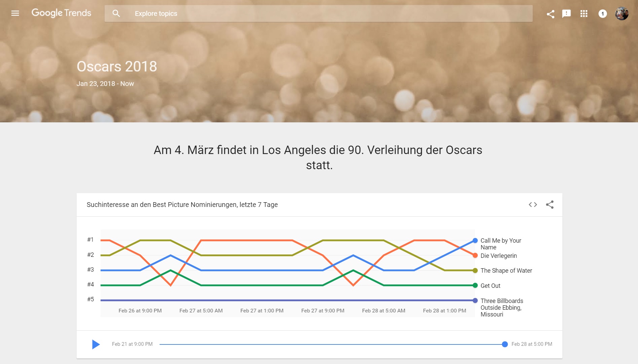
Task: Open embed code for the chart
Action: click(x=533, y=205)
